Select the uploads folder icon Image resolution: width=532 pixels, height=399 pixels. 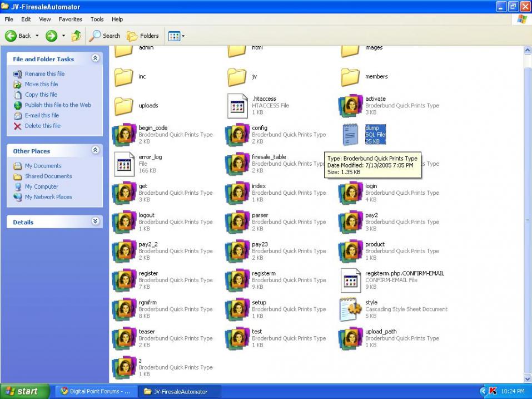point(124,106)
